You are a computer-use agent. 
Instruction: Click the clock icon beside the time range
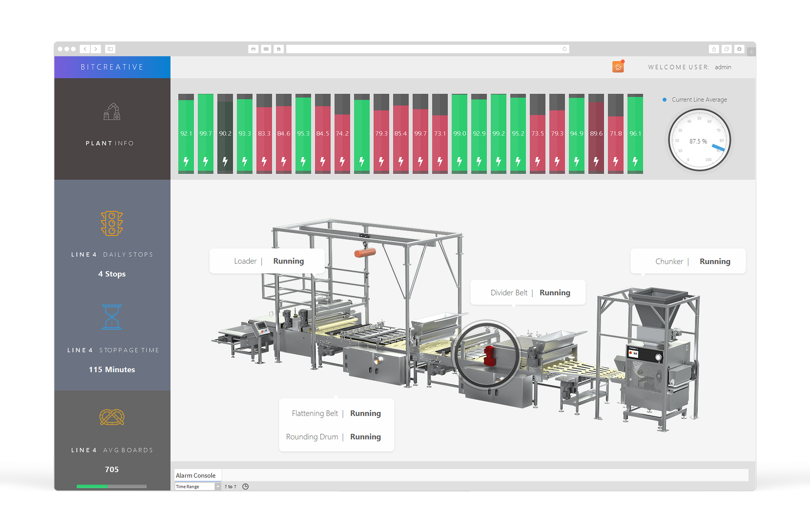(x=245, y=486)
